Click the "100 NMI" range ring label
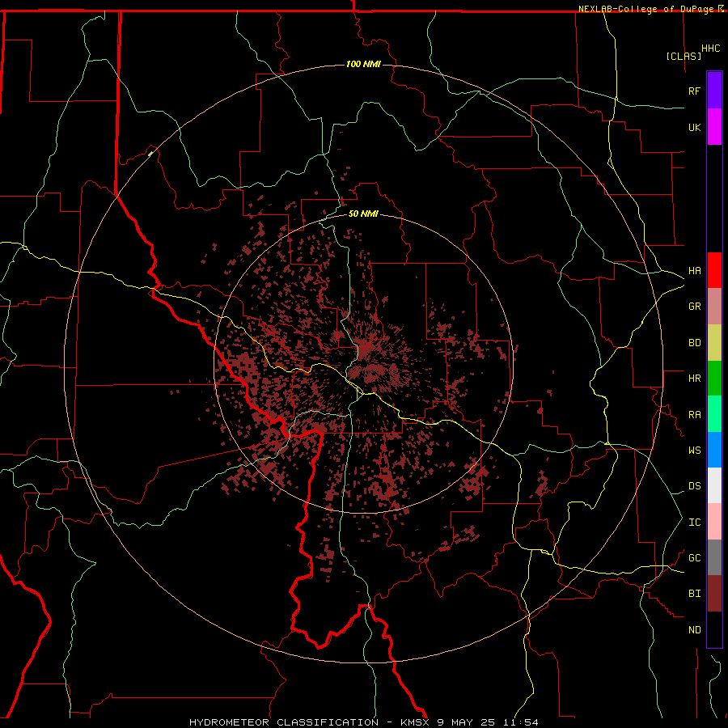Viewport: 728px width, 728px height. click(363, 64)
